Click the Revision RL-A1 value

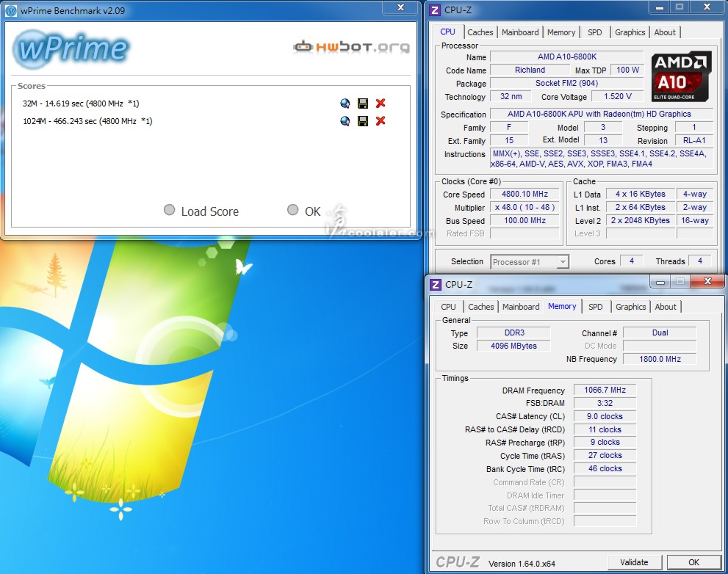[x=694, y=140]
